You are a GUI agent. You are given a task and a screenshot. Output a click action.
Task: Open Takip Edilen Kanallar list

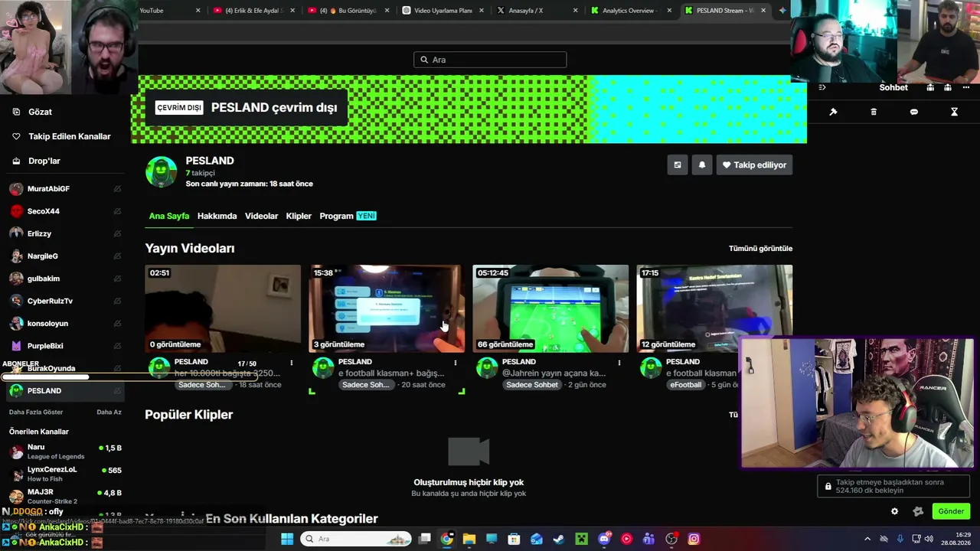coord(61,136)
